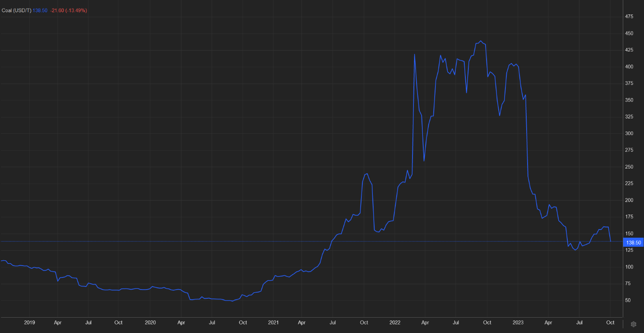Click the 2019 label on time axis
Screen dimensions: 644x333
(29, 323)
